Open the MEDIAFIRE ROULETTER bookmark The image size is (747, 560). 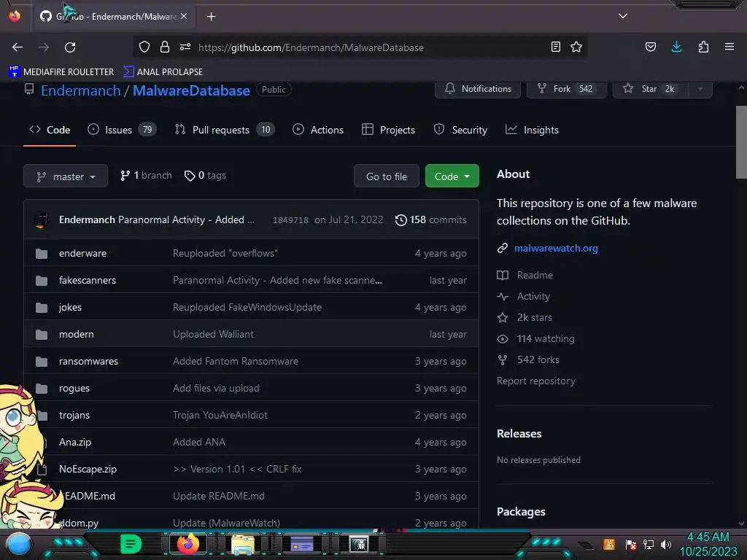click(61, 72)
